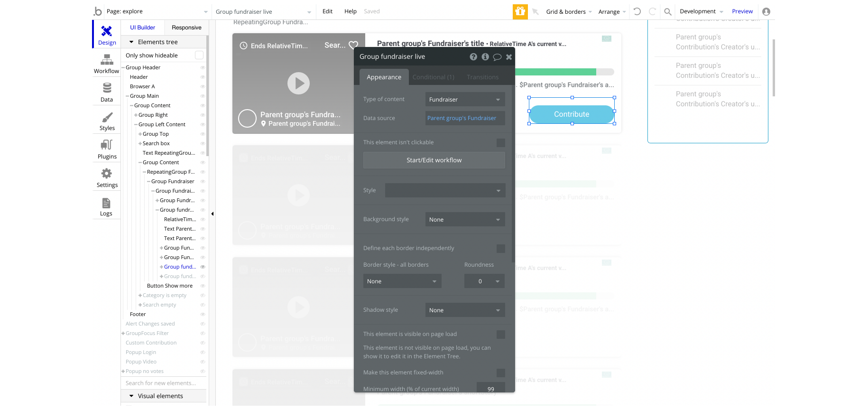Screen dimensions: 868x410
Task: Click the undo arrow icon
Action: tap(637, 11)
